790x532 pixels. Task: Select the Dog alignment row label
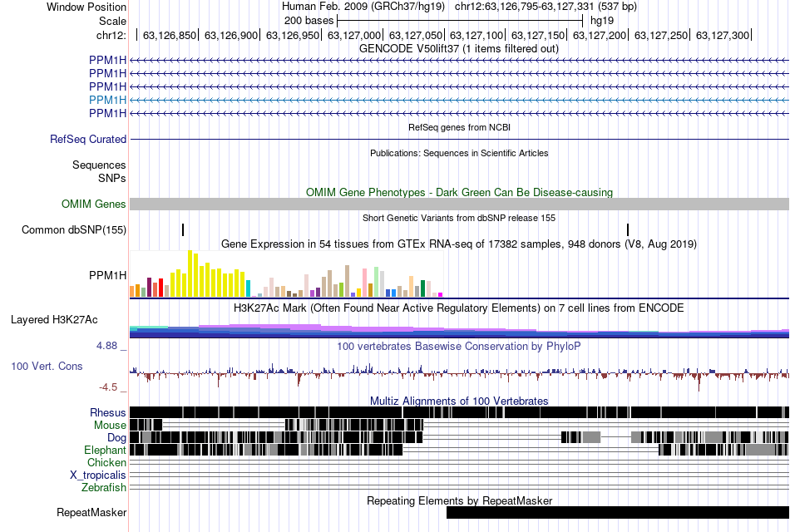(116, 438)
